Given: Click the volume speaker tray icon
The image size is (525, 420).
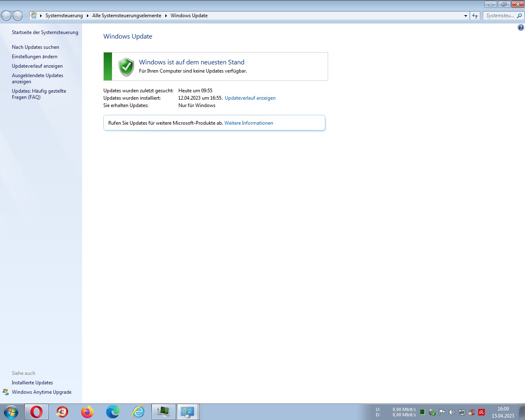Looking at the screenshot, I should click(x=452, y=412).
